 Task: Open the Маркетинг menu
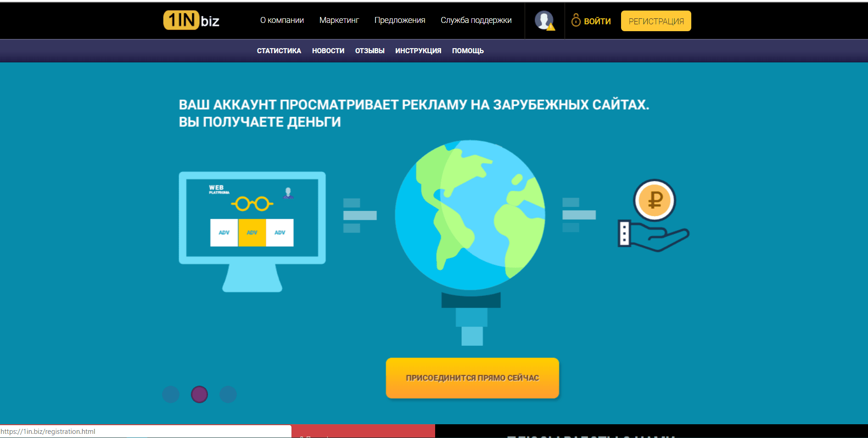[339, 20]
